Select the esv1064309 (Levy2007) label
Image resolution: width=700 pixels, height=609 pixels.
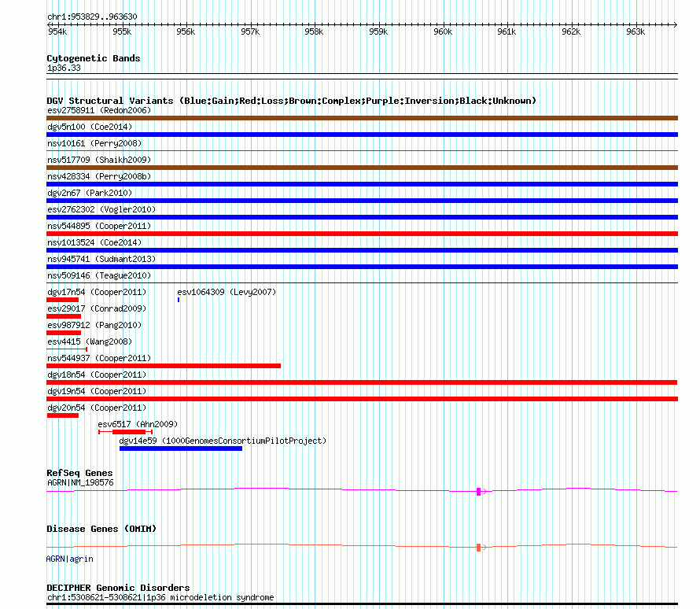pyautogui.click(x=227, y=292)
